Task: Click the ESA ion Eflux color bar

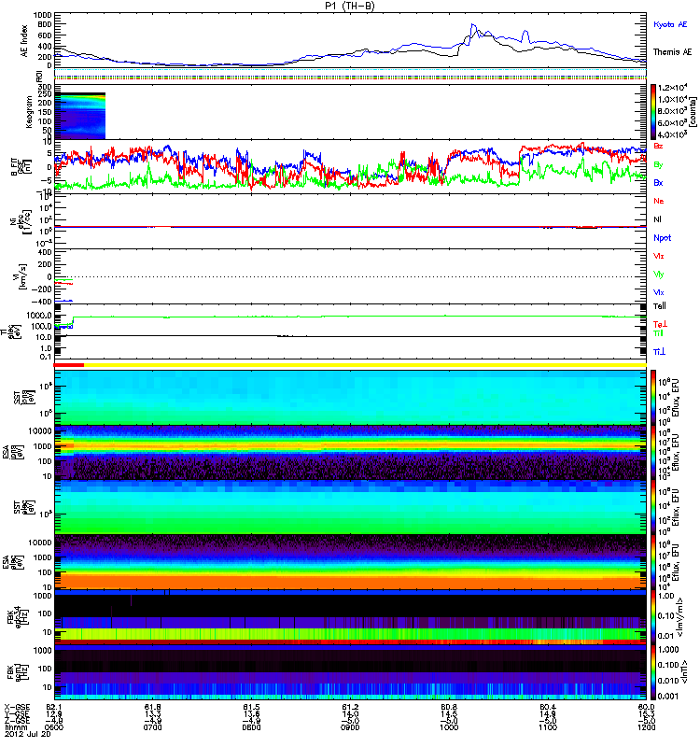Action: [x=652, y=453]
